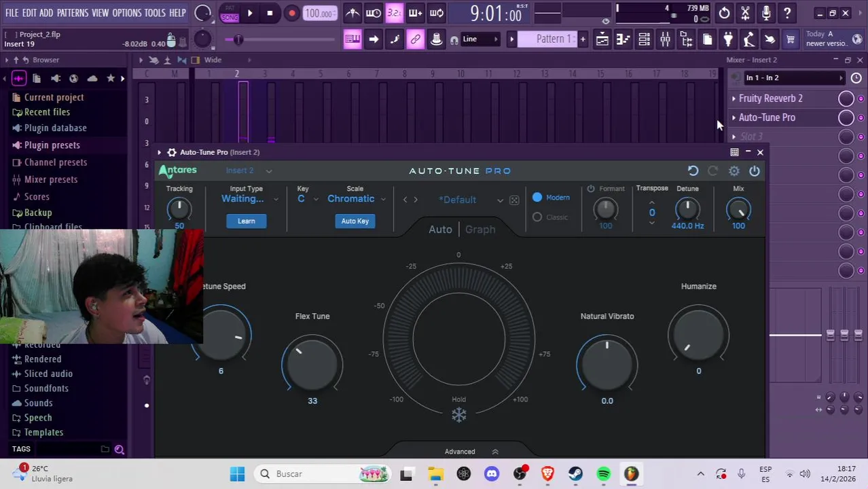
Task: Toggle PAT/SONG mode switch
Action: (x=230, y=13)
